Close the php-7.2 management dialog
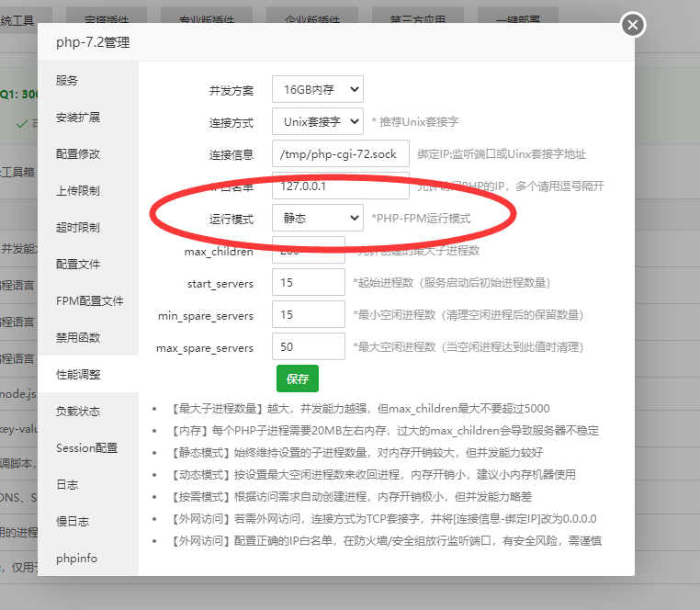The width and height of the screenshot is (700, 610). (x=632, y=26)
